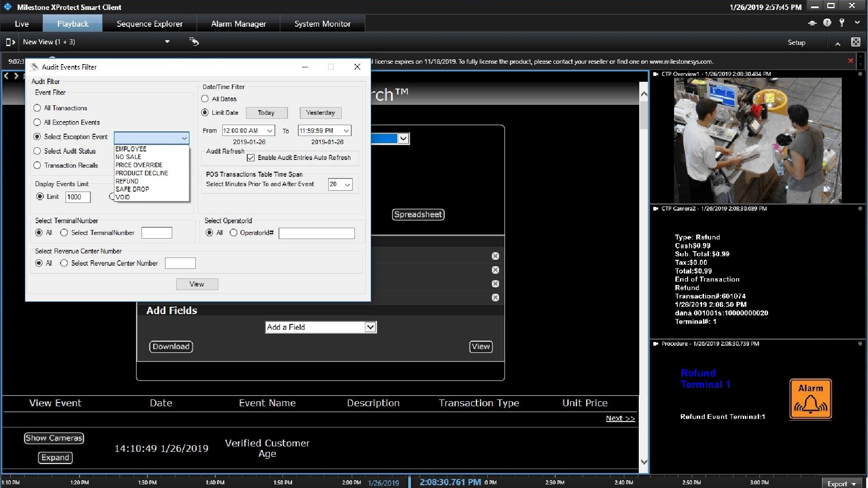Click the status connection icon in the title bar
Image resolution: width=868 pixels, height=488 pixels.
click(x=812, y=23)
